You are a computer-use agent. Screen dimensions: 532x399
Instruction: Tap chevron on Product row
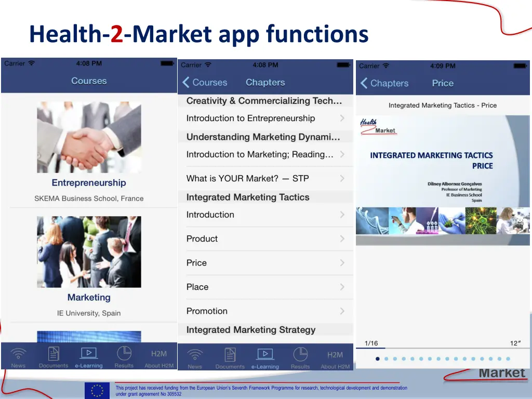(342, 239)
